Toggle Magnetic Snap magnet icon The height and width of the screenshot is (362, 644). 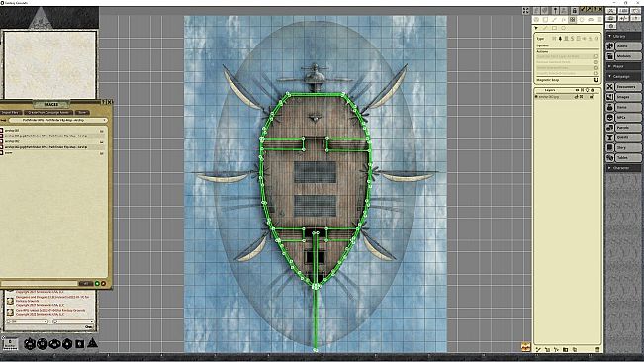coord(596,80)
